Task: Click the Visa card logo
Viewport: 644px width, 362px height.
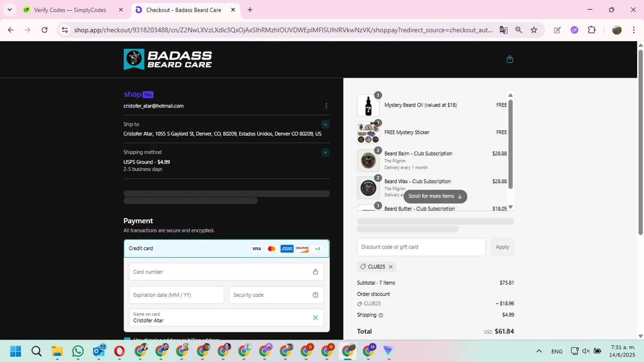Action: [x=256, y=249]
